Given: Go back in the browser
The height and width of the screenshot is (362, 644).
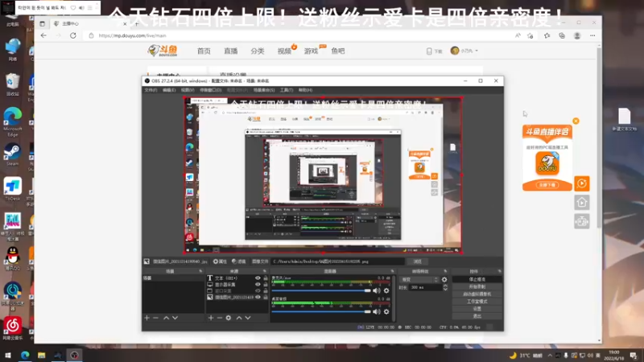Looking at the screenshot, I should 43,35.
